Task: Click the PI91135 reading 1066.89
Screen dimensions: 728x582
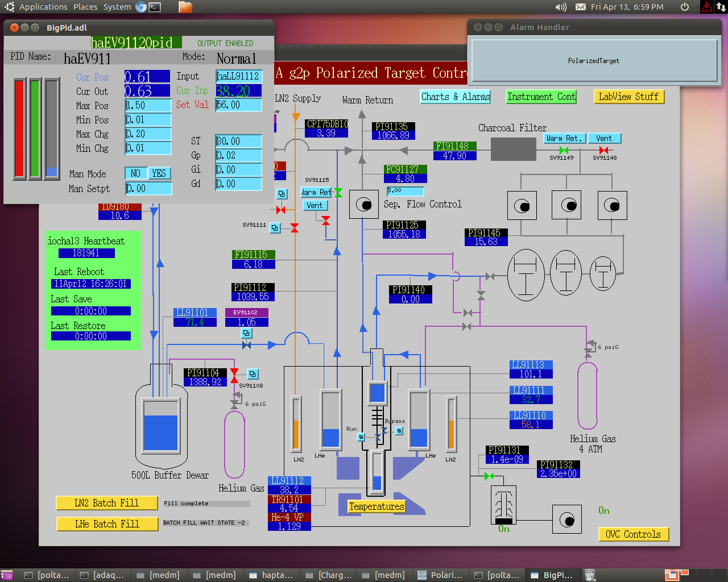Action: tap(394, 135)
